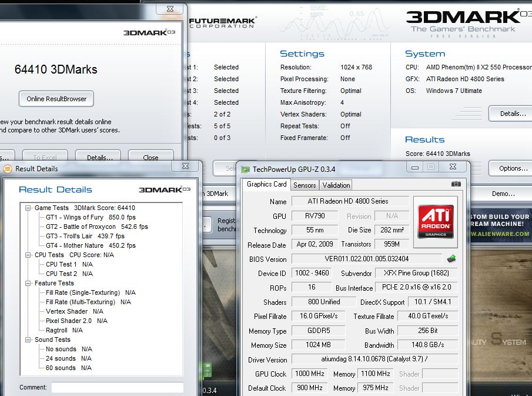This screenshot has width=532, height=396.
Task: Select the Graphics Card tab in GPU-Z
Action: pyautogui.click(x=267, y=184)
